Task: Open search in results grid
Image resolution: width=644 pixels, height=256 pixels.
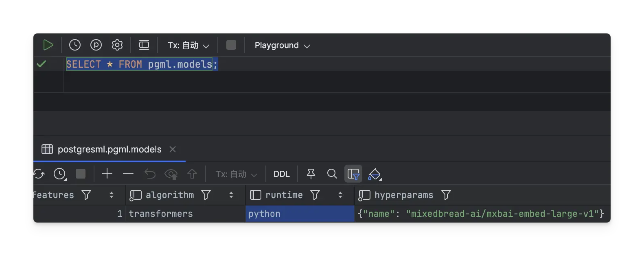Action: click(x=332, y=174)
